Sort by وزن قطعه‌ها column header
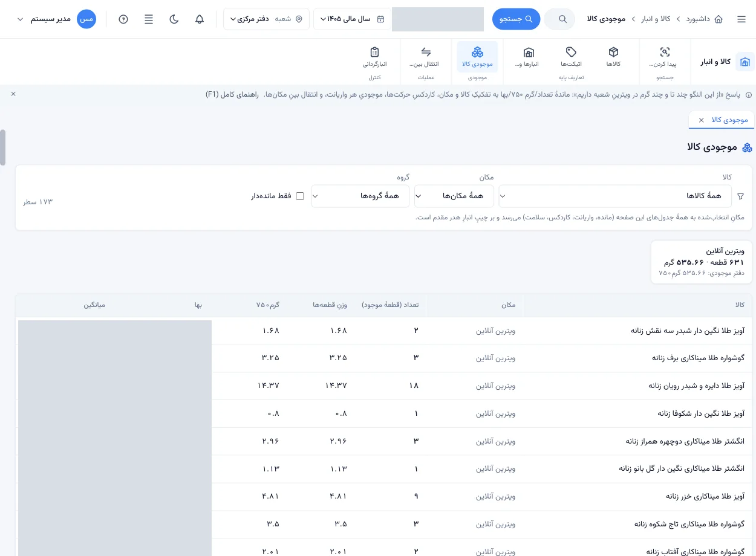The image size is (756, 556). pyautogui.click(x=330, y=305)
